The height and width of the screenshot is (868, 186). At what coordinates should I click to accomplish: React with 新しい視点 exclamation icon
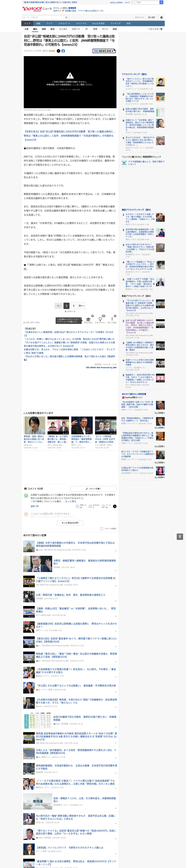tap(112, 319)
